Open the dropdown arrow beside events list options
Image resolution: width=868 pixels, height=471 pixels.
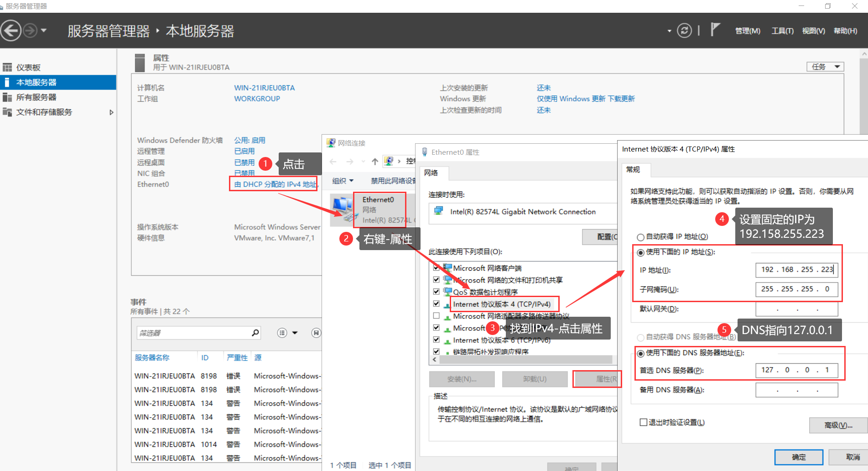(x=295, y=333)
